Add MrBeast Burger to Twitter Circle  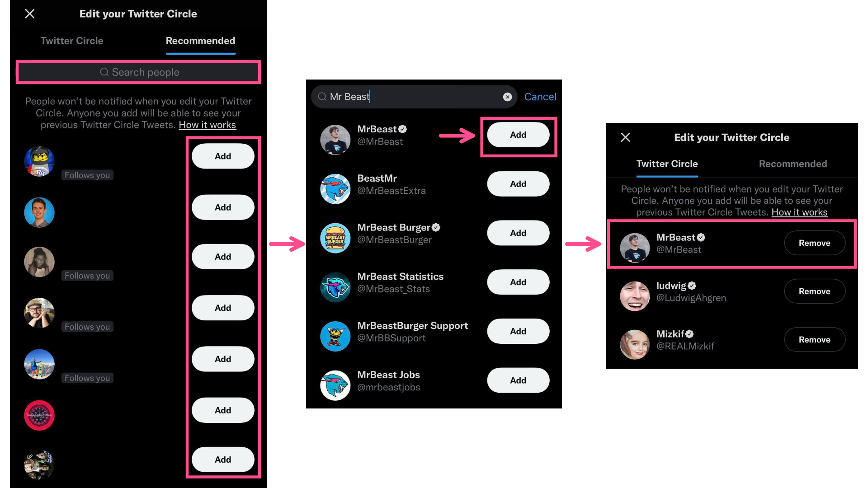pos(518,233)
